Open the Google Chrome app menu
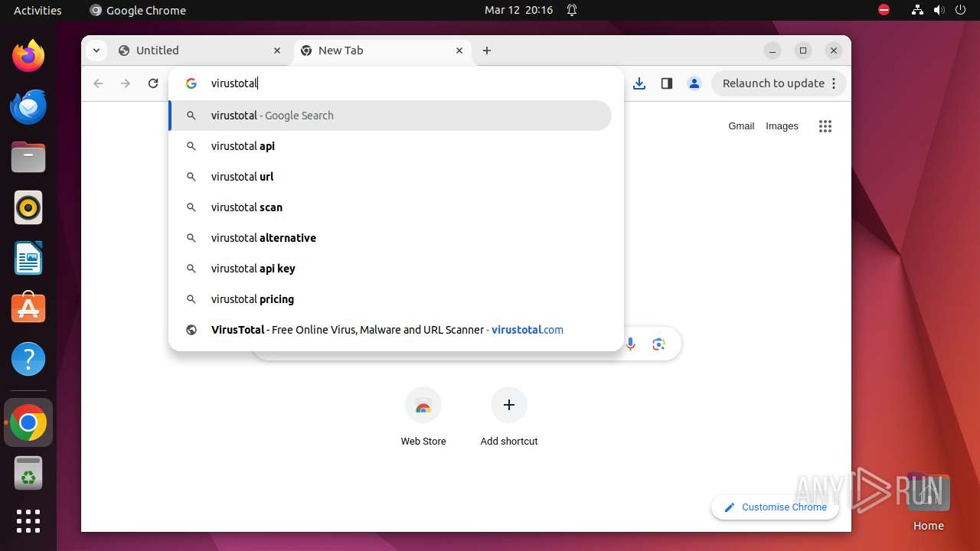 point(138,10)
